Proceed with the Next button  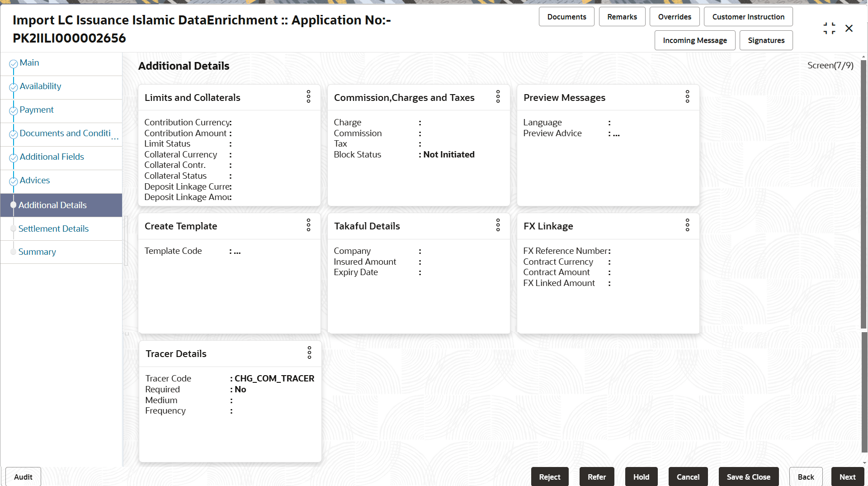click(848, 477)
